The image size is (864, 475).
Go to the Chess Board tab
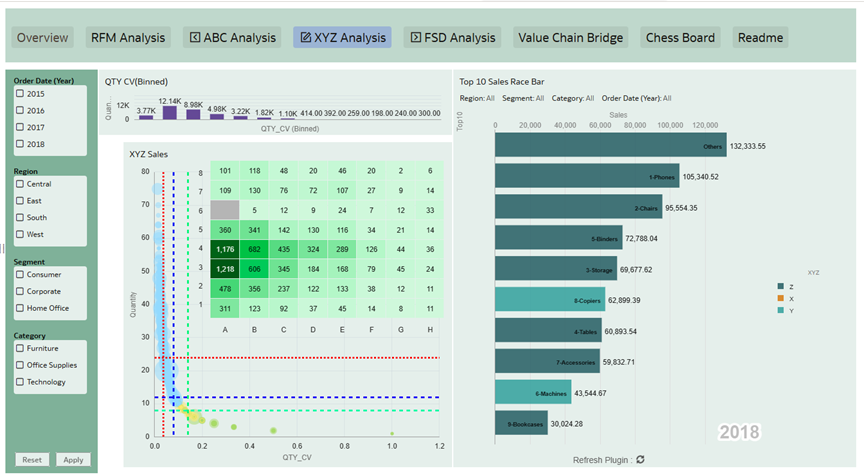tap(680, 37)
